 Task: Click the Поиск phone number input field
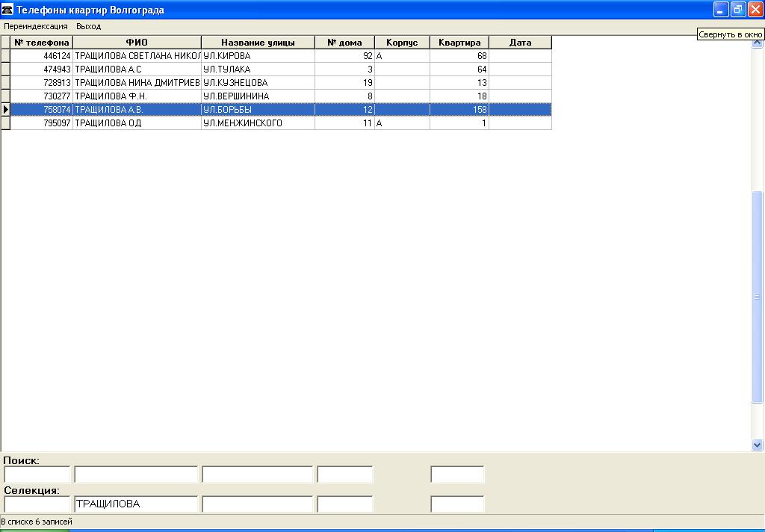point(37,474)
